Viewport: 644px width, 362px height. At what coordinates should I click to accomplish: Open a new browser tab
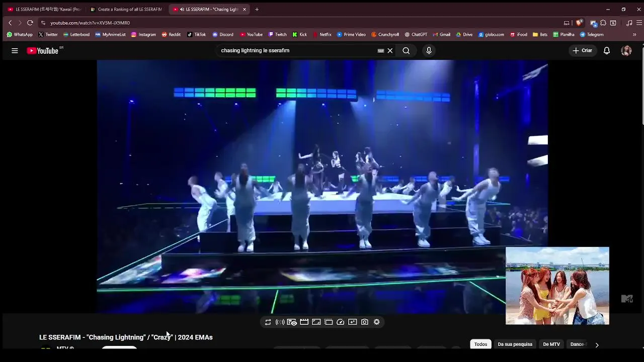pyautogui.click(x=257, y=9)
